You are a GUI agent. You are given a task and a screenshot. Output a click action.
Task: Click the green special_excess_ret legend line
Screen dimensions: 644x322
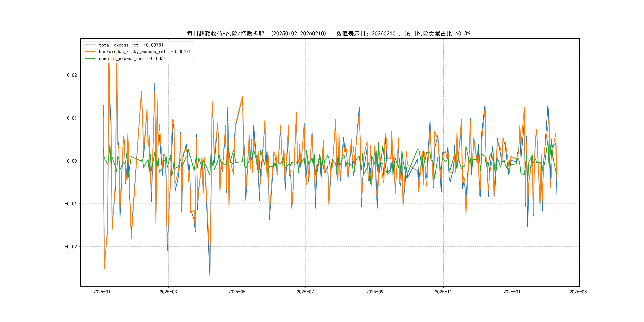click(90, 58)
